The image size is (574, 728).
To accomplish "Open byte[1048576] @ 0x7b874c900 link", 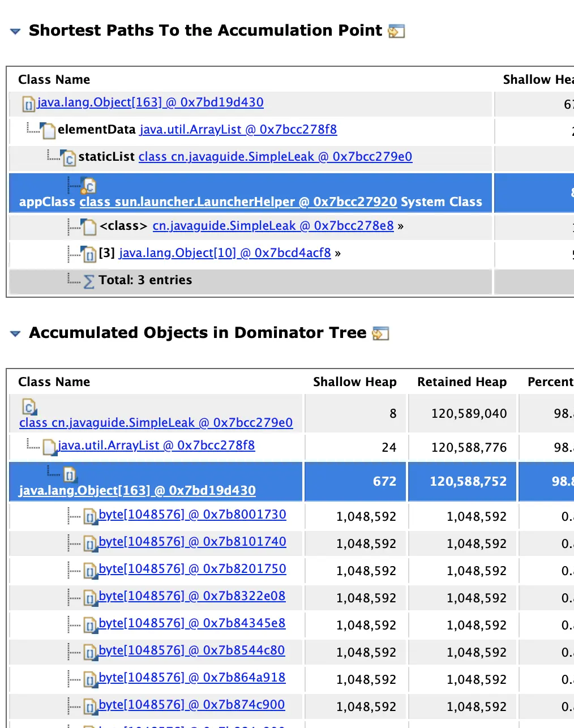I will coord(192,705).
